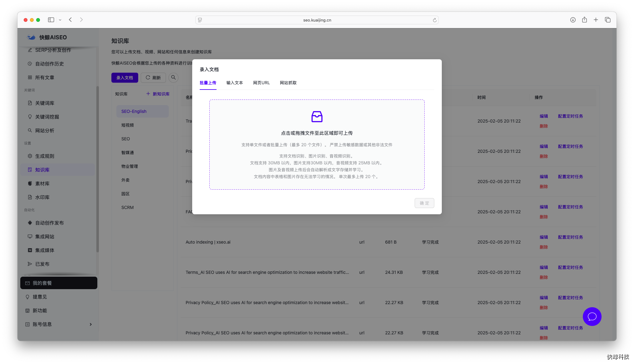Click the search magnifier icon
Viewport: 634px width, 364px height.
(173, 77)
